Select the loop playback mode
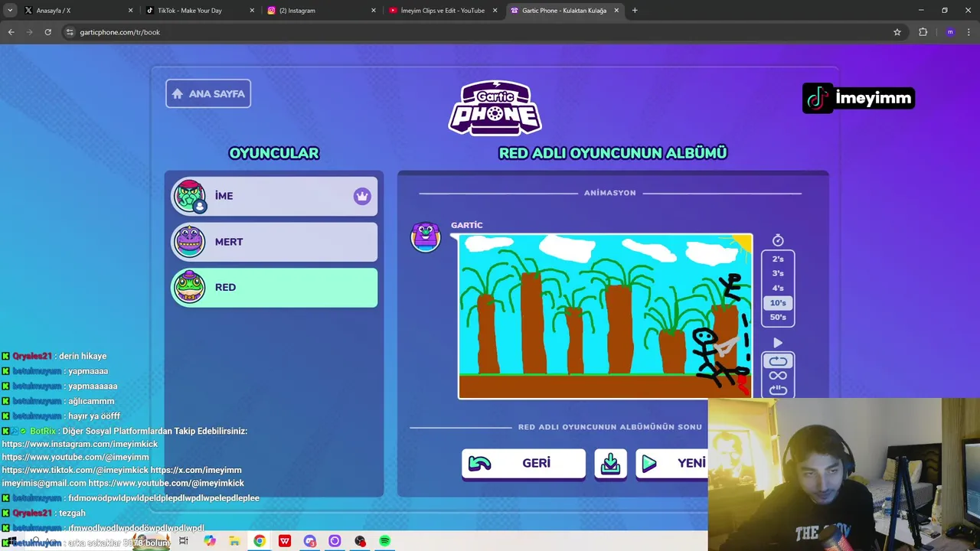980x551 pixels. (x=778, y=361)
